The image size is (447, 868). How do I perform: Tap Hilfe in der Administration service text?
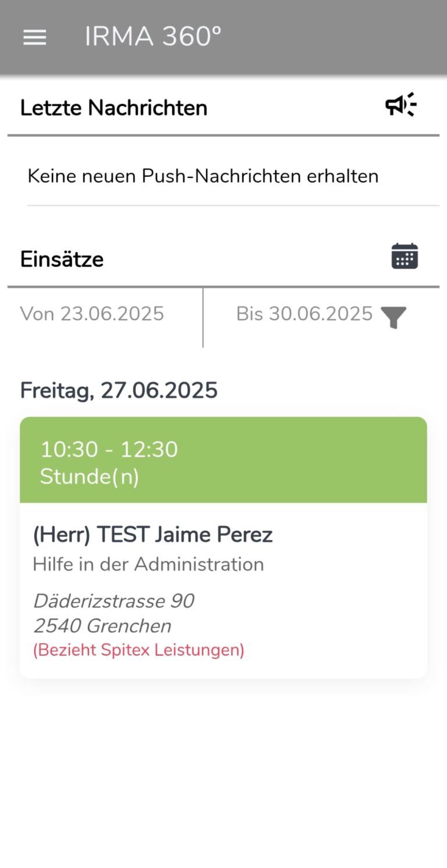(x=148, y=564)
